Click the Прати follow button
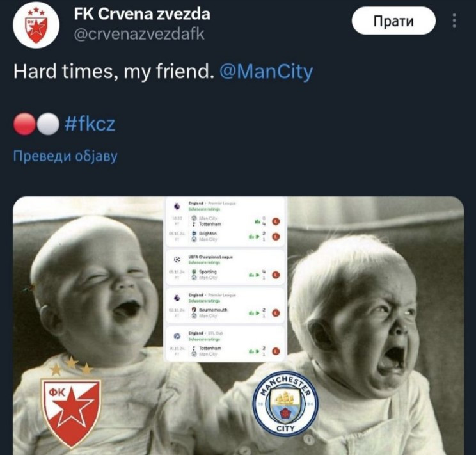This screenshot has width=476, height=455. [393, 21]
